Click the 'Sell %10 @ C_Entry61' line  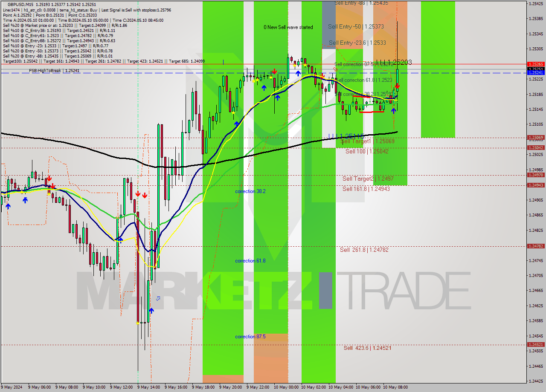coord(58,36)
